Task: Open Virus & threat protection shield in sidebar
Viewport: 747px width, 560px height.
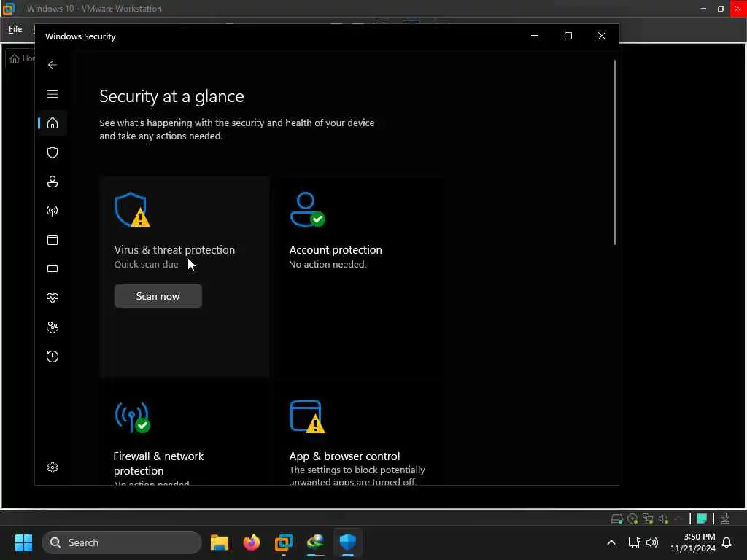Action: (x=53, y=152)
